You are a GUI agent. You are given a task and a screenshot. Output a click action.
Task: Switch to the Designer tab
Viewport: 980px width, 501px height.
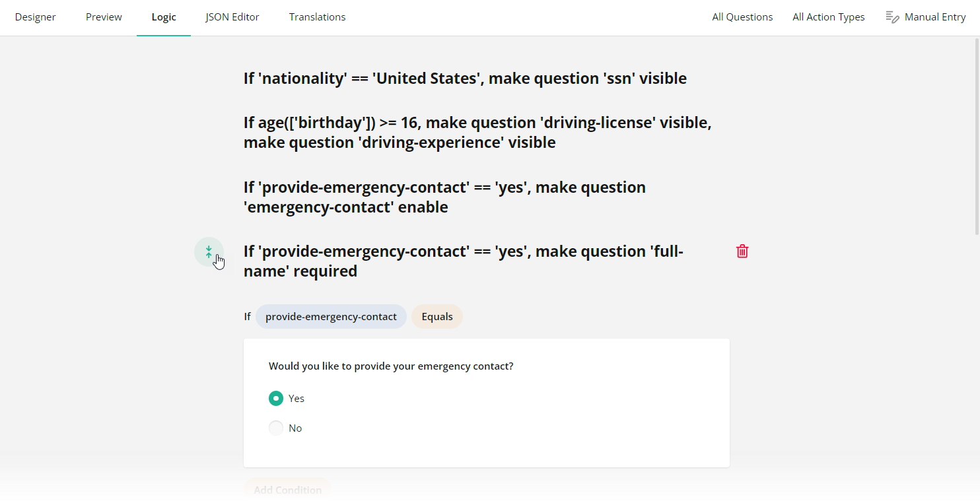point(35,17)
